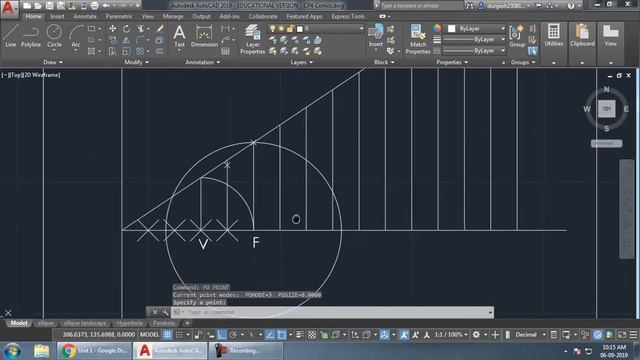Click the object color wheel swatch
The height and width of the screenshot is (360, 640).
click(437, 28)
